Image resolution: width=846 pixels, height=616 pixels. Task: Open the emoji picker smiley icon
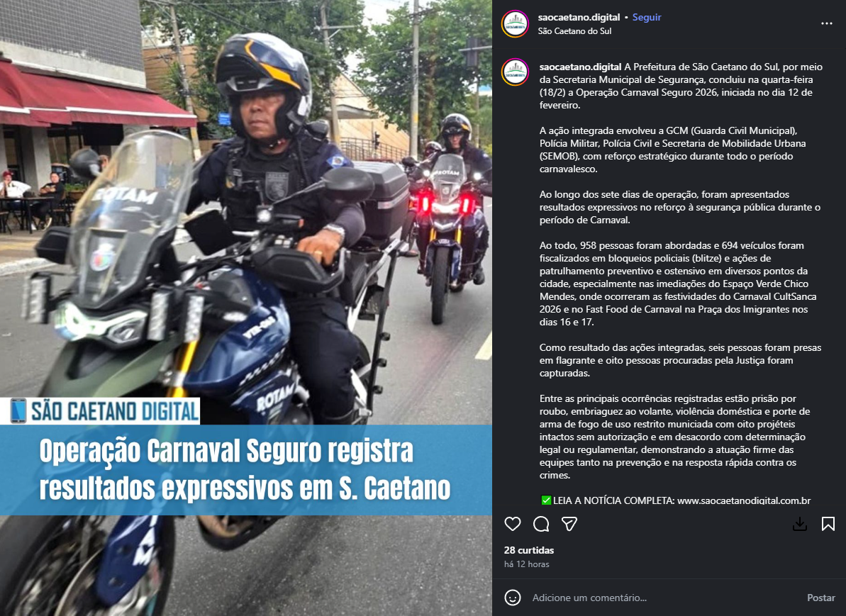[513, 598]
